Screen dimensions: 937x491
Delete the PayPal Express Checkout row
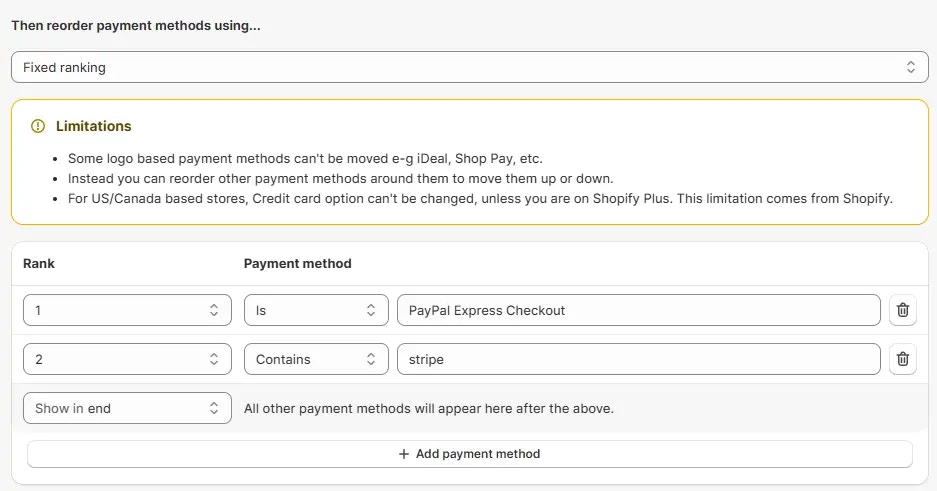902,310
